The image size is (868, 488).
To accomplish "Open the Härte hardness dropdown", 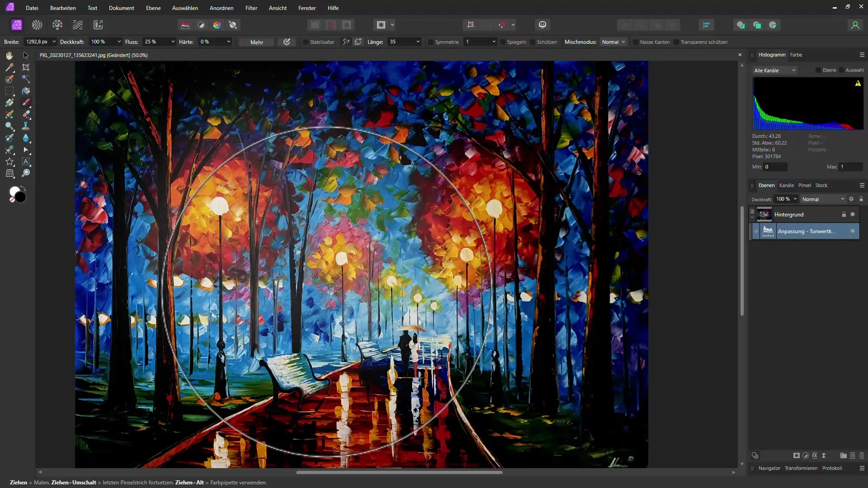I will tap(229, 42).
